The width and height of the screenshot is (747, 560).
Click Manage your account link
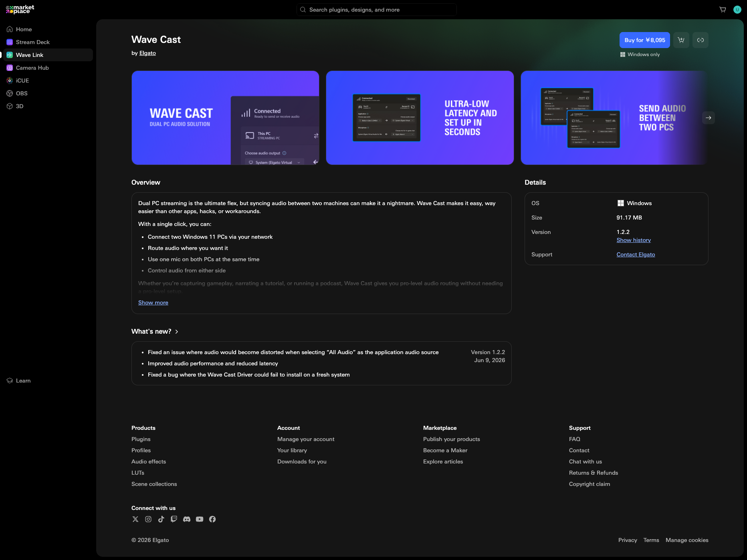(306, 439)
